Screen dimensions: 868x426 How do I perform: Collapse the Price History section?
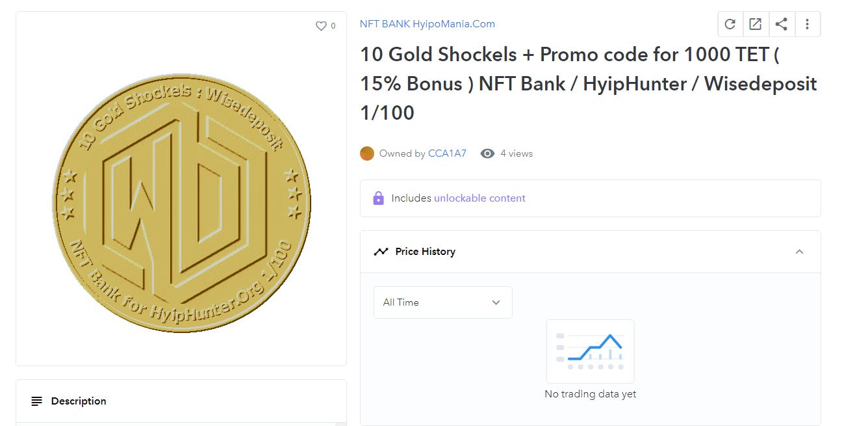pyautogui.click(x=799, y=252)
